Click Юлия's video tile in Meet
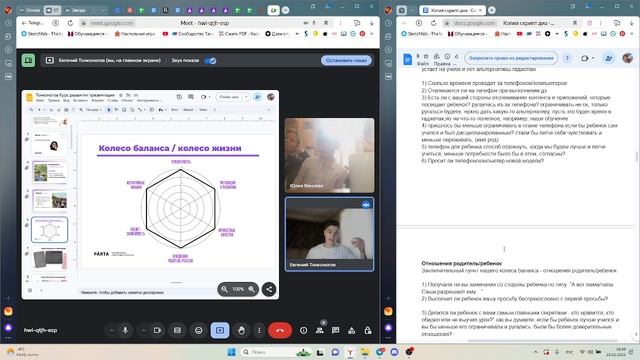This screenshot has width=640, height=360. click(x=329, y=155)
